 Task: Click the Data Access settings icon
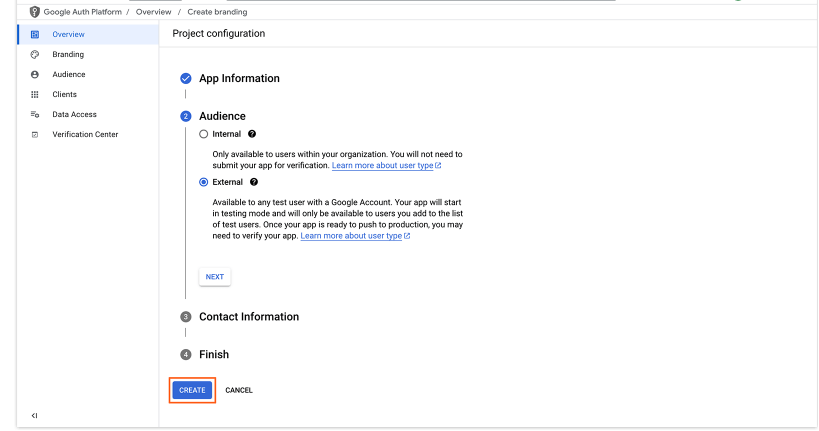point(35,114)
